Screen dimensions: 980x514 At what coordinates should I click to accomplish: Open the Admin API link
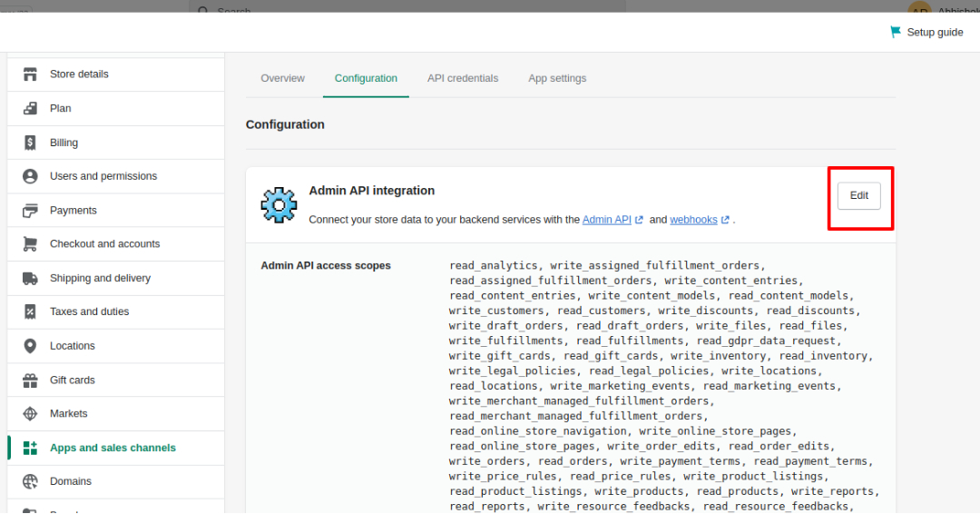(x=606, y=220)
